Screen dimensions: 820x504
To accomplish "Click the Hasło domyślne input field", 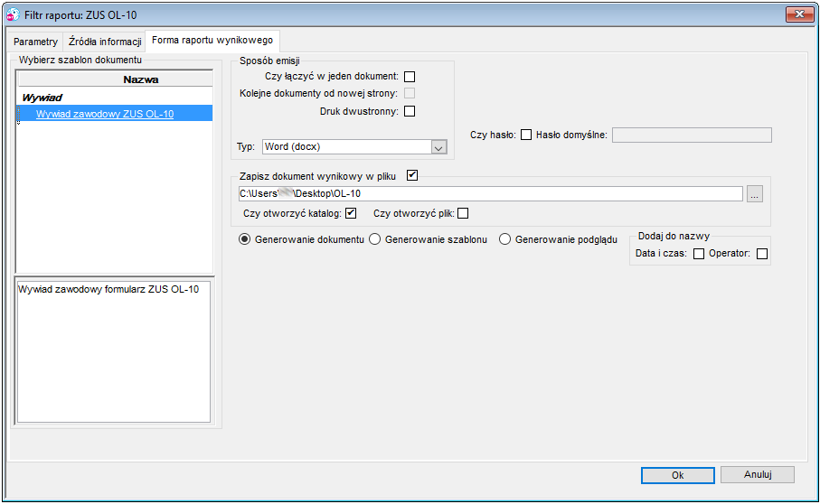I will 692,135.
